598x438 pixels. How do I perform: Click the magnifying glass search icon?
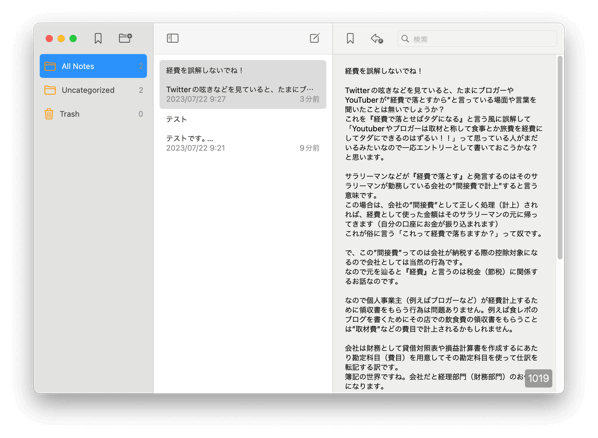click(x=405, y=39)
